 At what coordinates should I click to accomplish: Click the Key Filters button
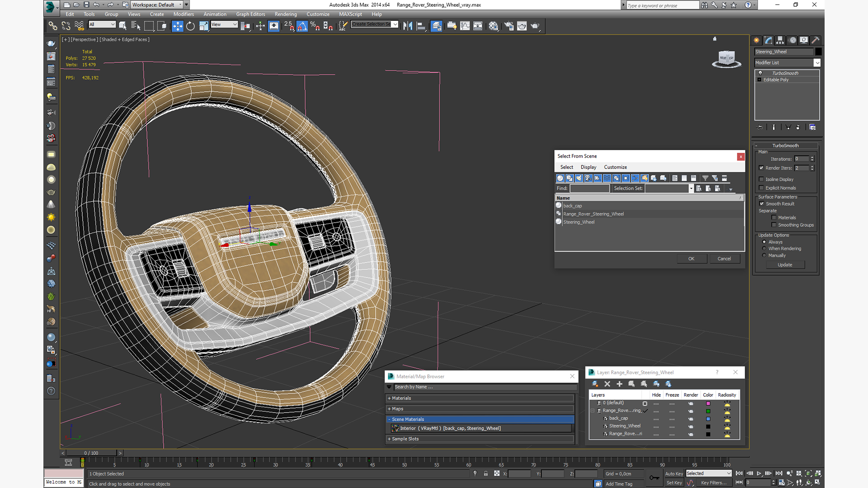tap(713, 483)
